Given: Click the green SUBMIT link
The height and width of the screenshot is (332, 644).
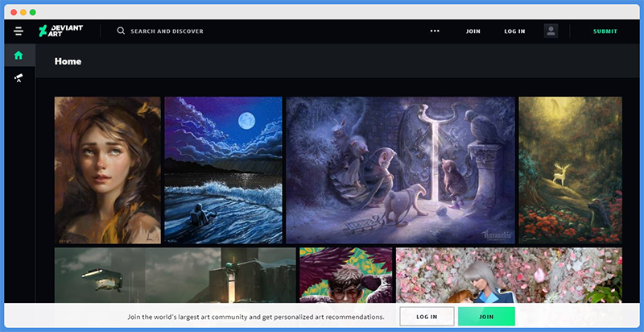Looking at the screenshot, I should pyautogui.click(x=605, y=31).
